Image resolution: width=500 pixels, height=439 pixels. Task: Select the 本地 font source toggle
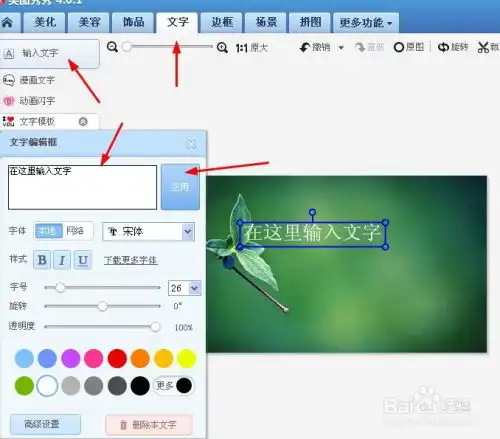pyautogui.click(x=48, y=231)
